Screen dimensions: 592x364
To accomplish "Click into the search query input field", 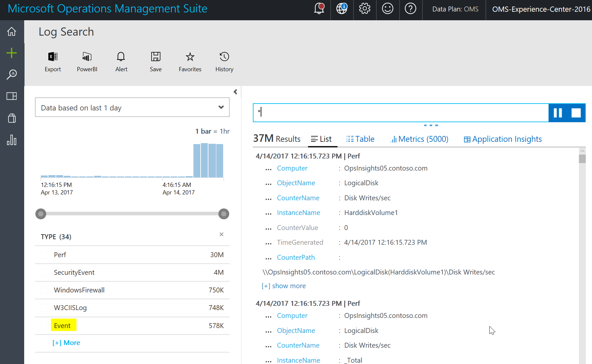I will click(x=401, y=113).
